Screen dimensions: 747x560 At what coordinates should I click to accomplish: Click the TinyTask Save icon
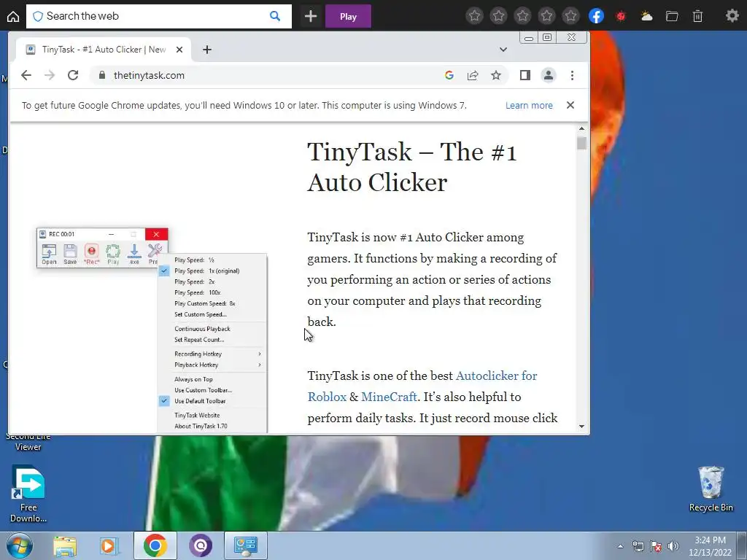[70, 254]
